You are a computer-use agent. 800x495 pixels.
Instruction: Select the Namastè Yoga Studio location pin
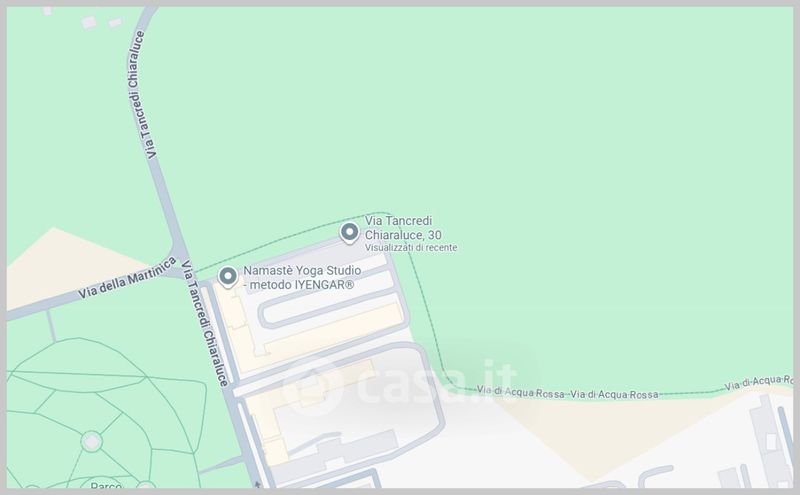tap(228, 277)
